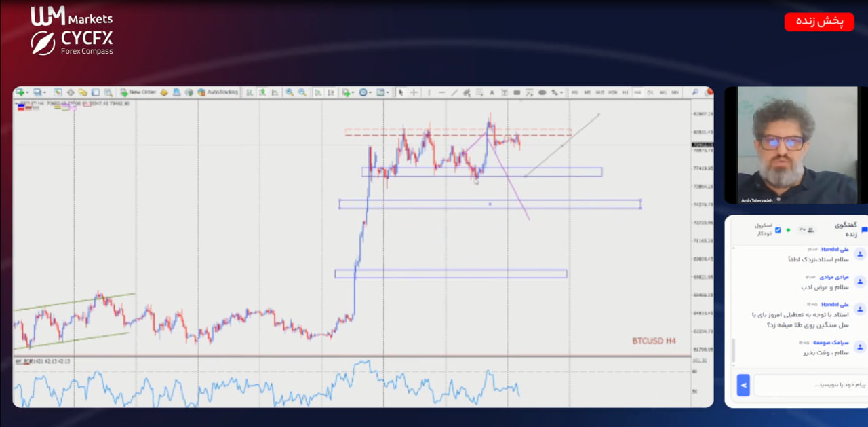Image resolution: width=868 pixels, height=427 pixels.
Task: Click the crosshair-shaped Data Window icon
Action: click(71, 92)
